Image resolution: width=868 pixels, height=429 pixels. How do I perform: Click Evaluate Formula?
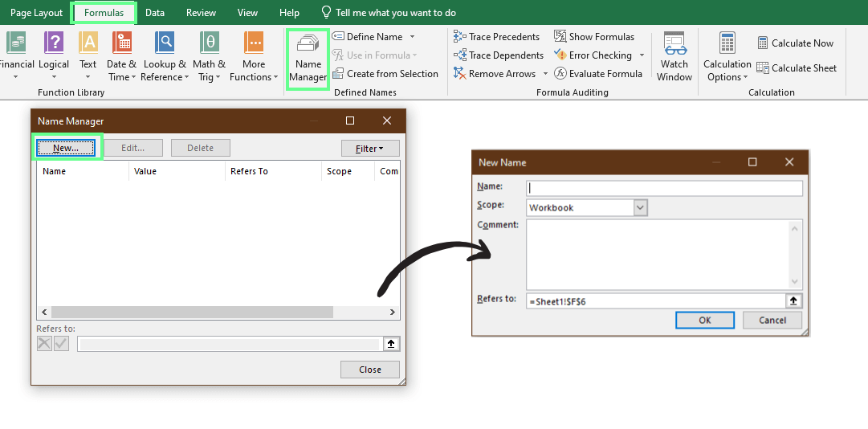coord(598,74)
